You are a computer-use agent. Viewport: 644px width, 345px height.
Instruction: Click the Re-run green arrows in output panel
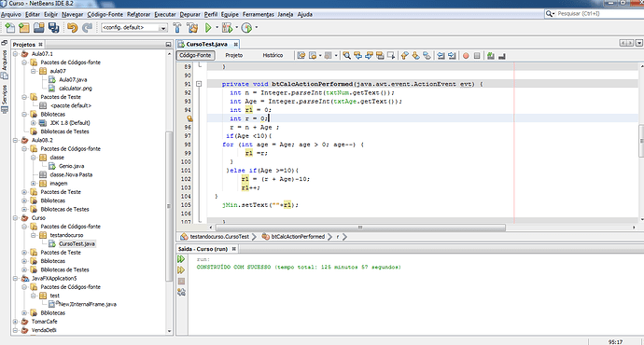181,259
